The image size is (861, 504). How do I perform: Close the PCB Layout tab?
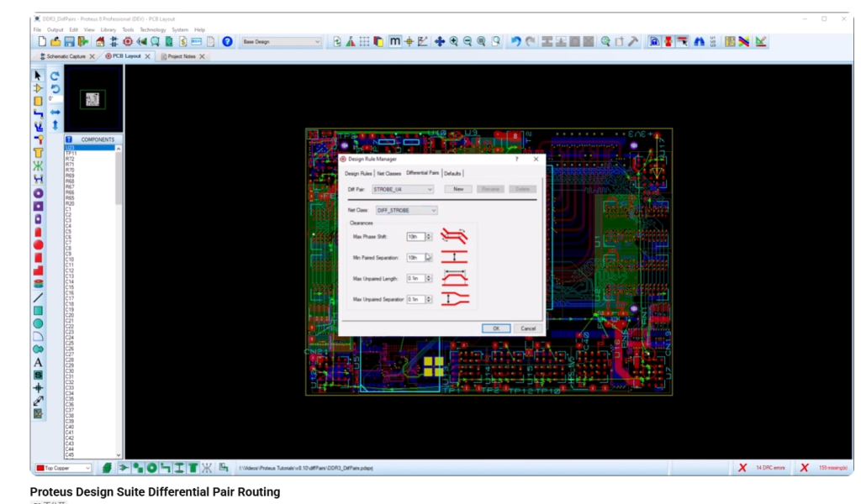147,56
